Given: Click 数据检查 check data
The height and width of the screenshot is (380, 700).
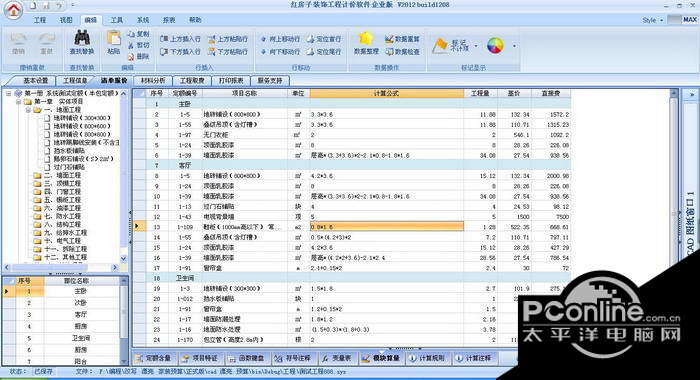Looking at the screenshot, I should point(402,52).
